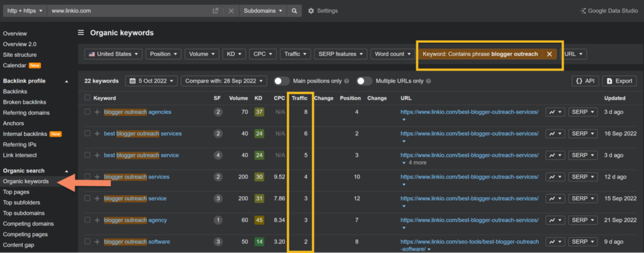Open Google Data Studio link

pyautogui.click(x=609, y=11)
